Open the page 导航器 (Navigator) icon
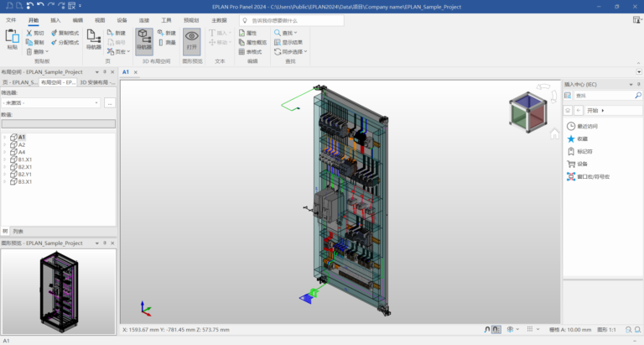The height and width of the screenshot is (345, 644). click(94, 36)
